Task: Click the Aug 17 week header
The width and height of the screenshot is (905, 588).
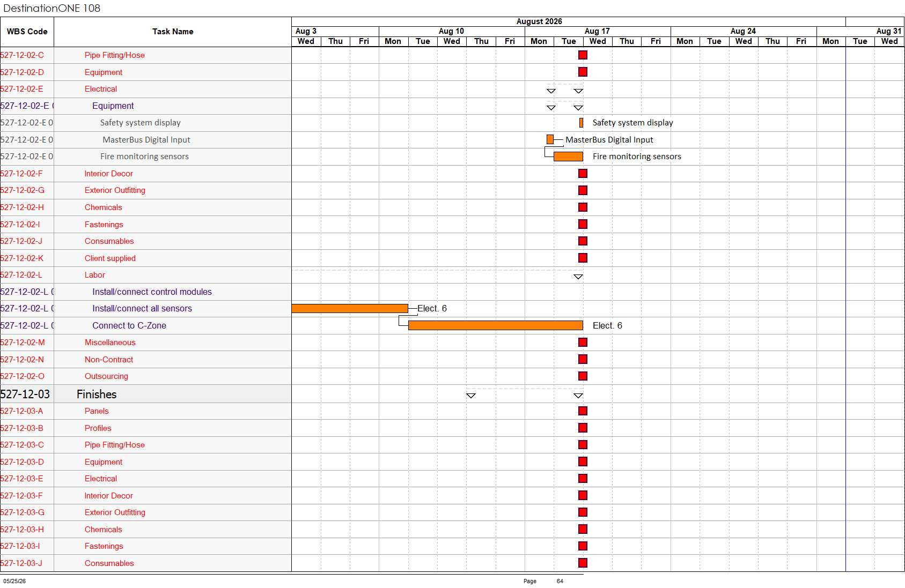Action: [x=598, y=31]
